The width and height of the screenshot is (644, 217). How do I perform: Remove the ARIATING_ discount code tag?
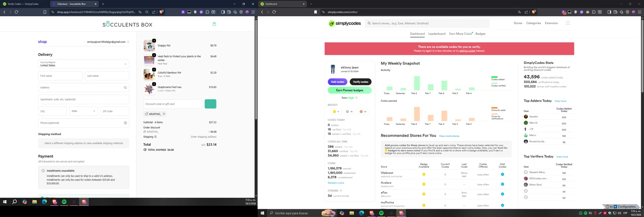164,114
